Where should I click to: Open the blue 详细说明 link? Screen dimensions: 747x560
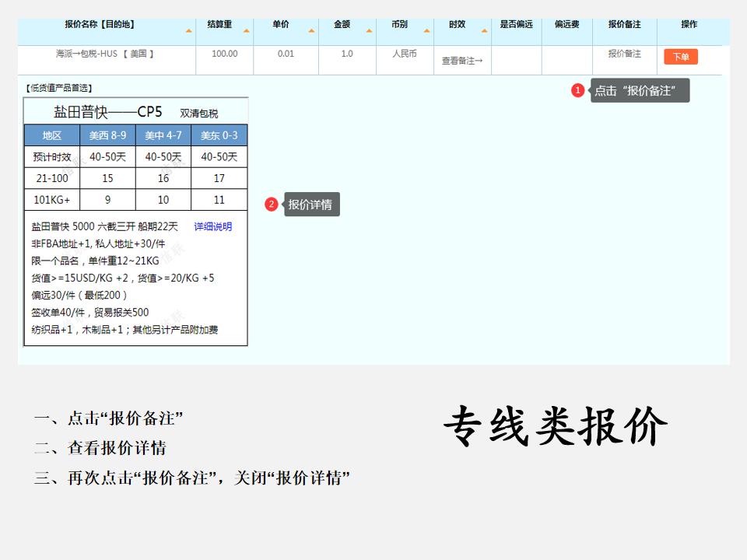[212, 226]
